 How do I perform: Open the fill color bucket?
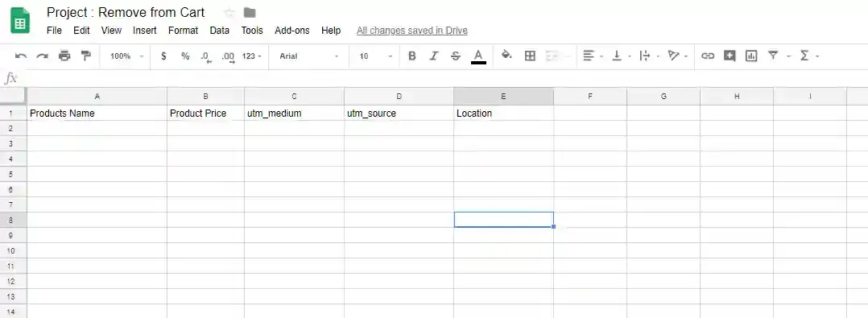[506, 55]
